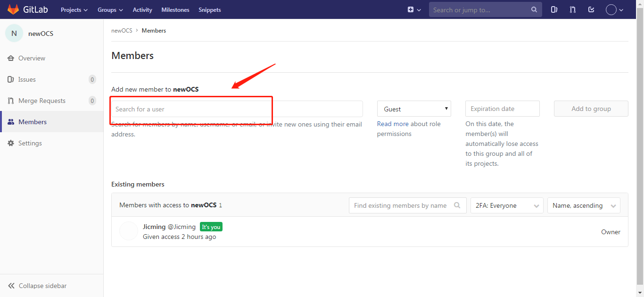Open Overview in the group sidebar
The width and height of the screenshot is (644, 297).
pyautogui.click(x=32, y=58)
